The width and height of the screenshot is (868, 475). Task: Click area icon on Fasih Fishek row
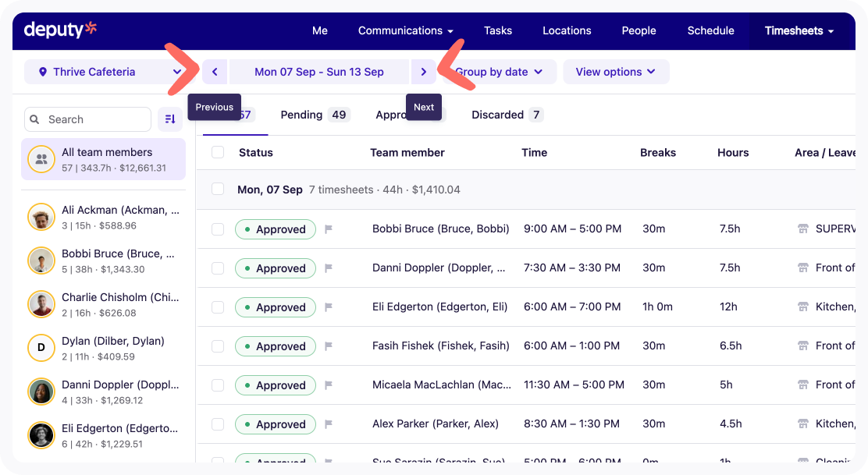coord(802,346)
